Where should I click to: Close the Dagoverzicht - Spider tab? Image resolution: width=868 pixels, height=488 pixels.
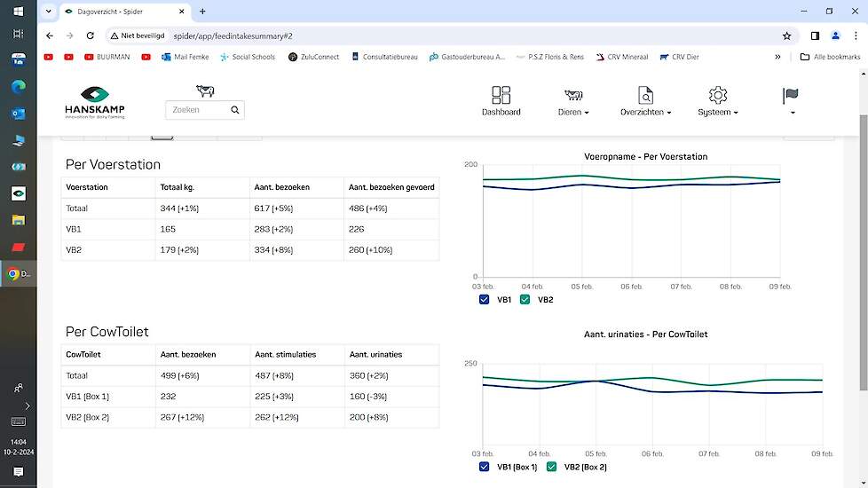click(x=182, y=11)
